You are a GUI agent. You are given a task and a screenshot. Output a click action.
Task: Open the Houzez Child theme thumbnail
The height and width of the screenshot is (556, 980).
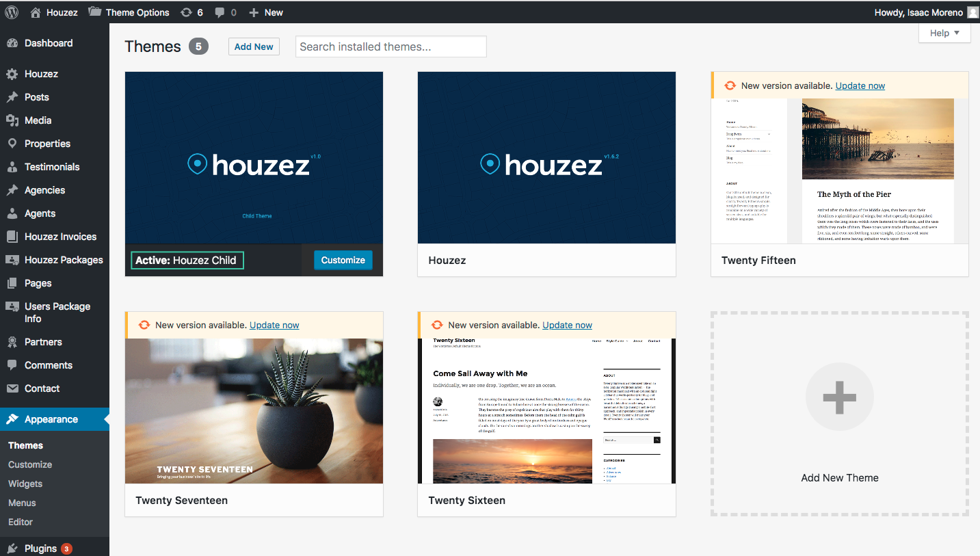coord(254,158)
